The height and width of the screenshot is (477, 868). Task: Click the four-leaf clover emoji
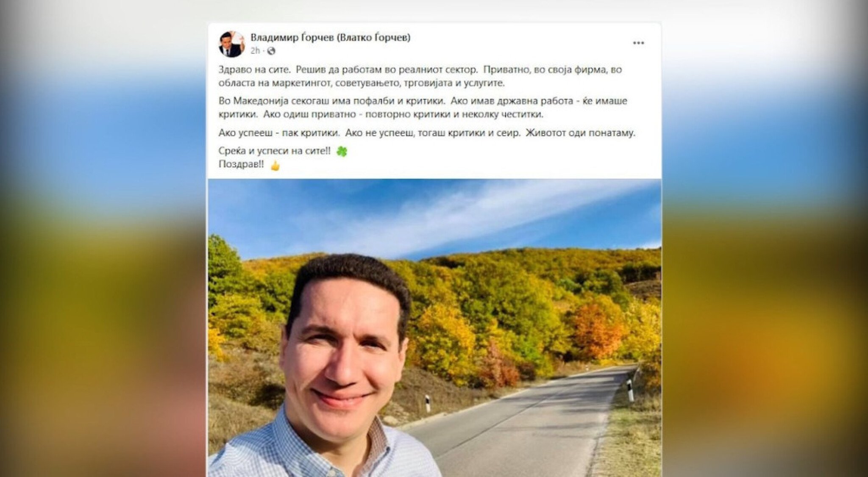(x=342, y=151)
